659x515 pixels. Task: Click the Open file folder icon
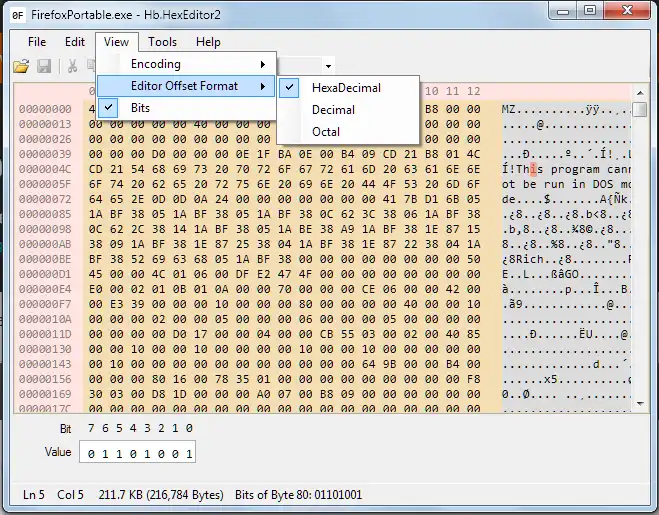coord(21,66)
